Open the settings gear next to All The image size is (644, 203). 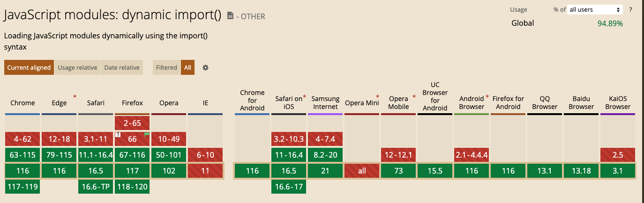click(x=205, y=67)
